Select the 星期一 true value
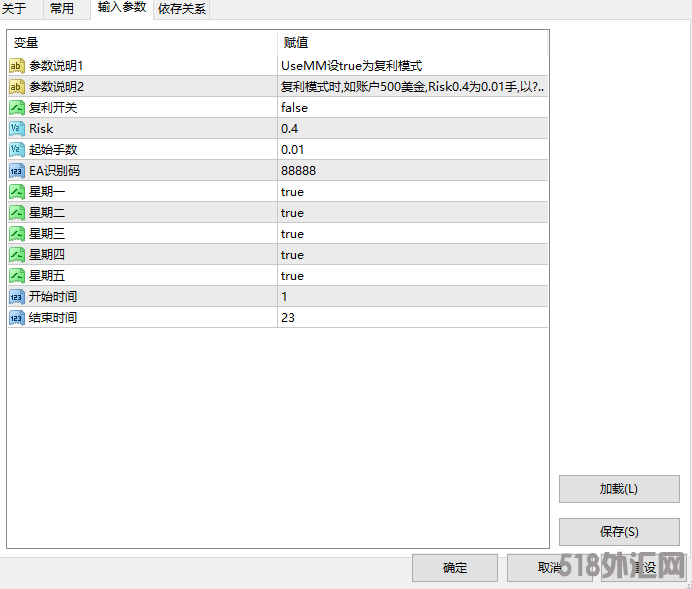This screenshot has width=692, height=589. pos(413,191)
